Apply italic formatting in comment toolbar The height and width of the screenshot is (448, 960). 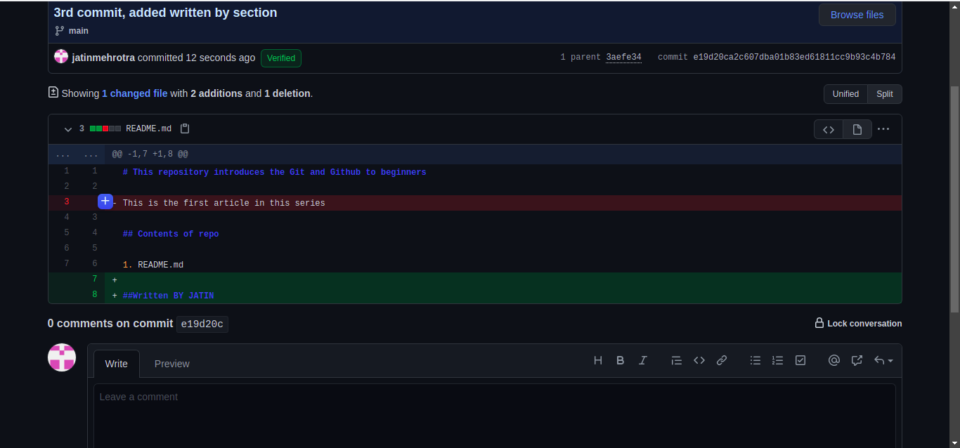(643, 361)
